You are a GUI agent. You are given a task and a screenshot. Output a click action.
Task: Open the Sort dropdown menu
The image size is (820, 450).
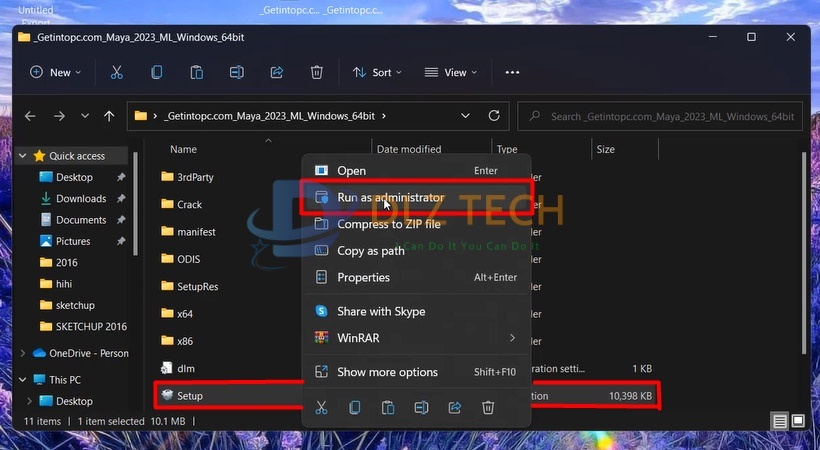[376, 72]
